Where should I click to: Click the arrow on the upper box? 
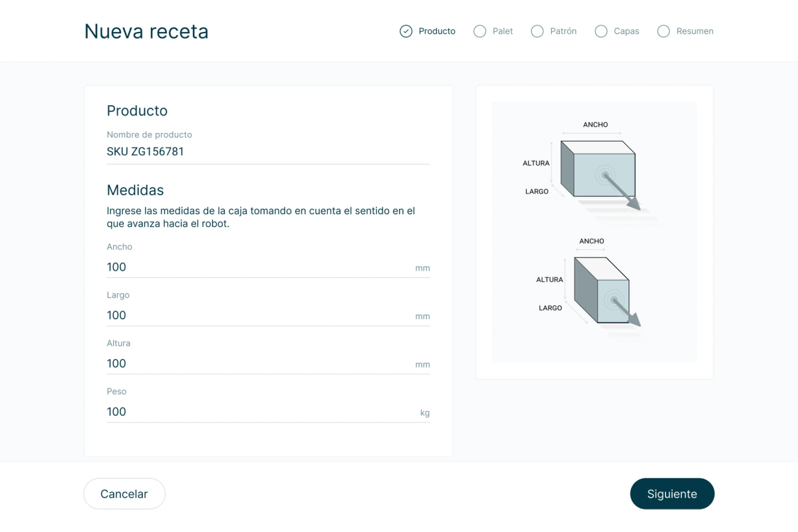[622, 193]
